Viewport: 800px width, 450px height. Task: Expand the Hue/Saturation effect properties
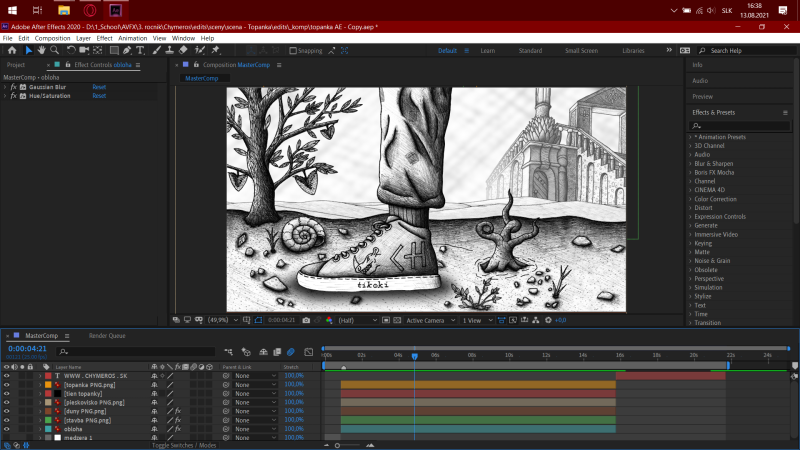tap(5, 96)
